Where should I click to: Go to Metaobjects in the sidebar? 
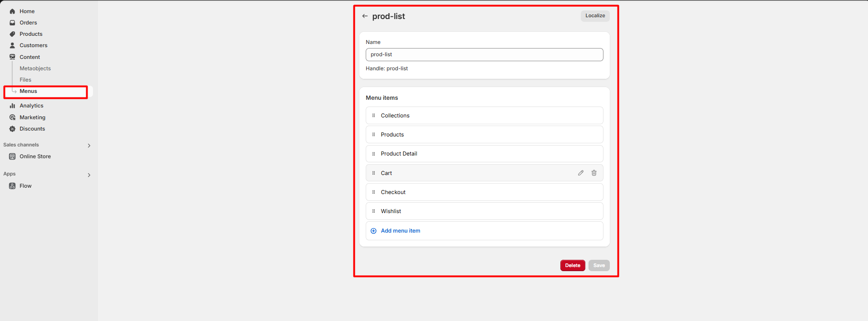(x=35, y=68)
